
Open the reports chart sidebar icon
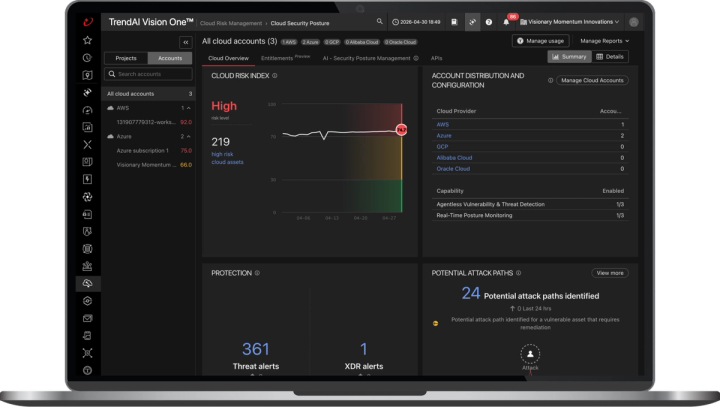pyautogui.click(x=87, y=127)
